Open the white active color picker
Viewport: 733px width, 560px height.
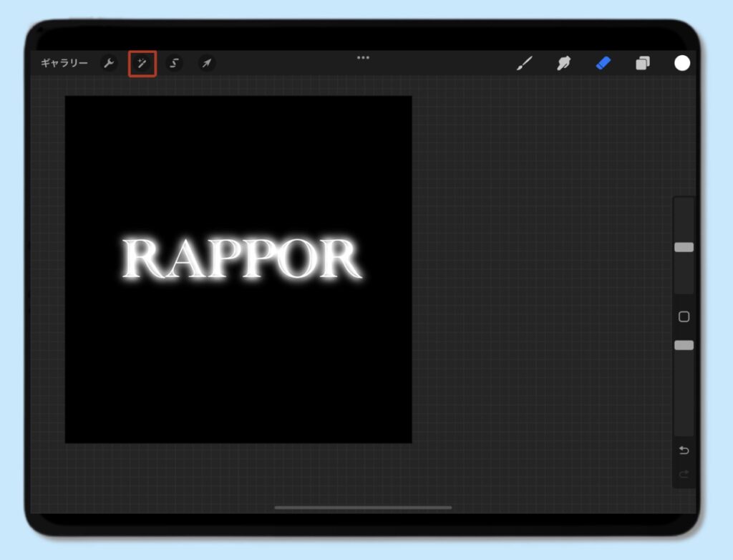tap(682, 63)
